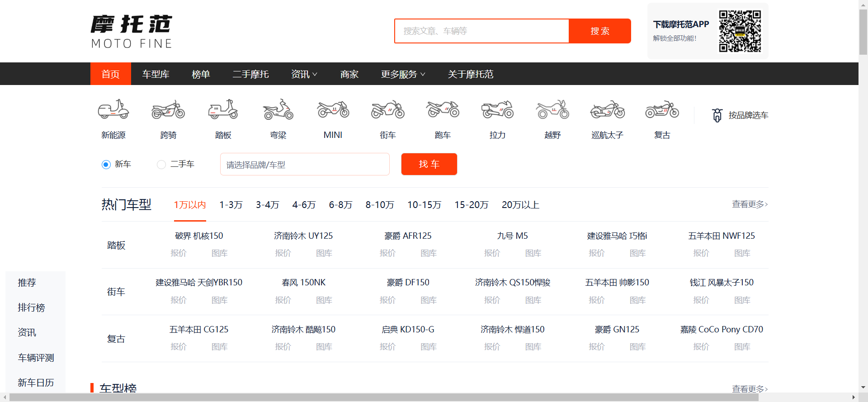The height and width of the screenshot is (402, 868).
Task: Open the 五羊本田 CG125 model link
Action: (199, 330)
